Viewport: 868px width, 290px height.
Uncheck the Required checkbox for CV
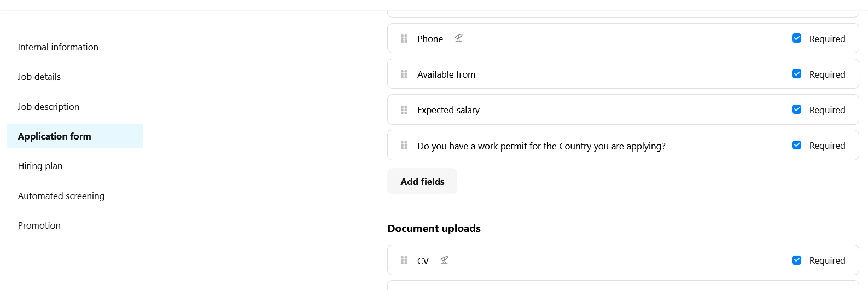797,260
